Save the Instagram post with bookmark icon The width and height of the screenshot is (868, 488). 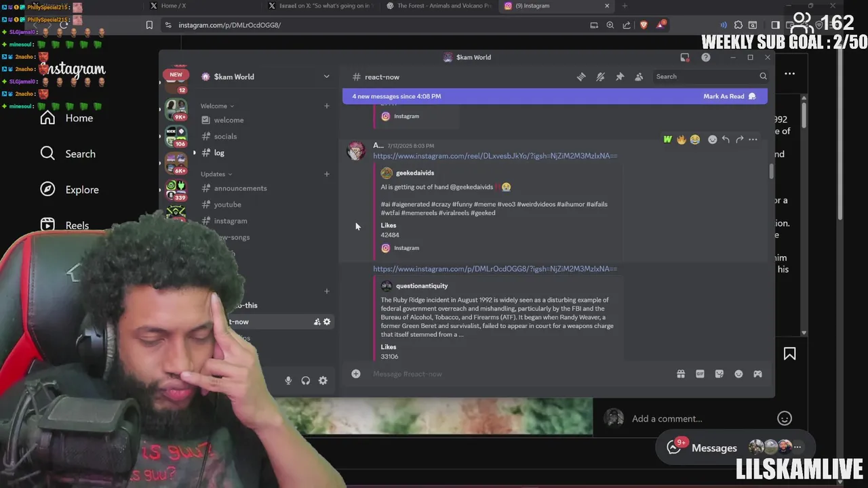point(789,354)
